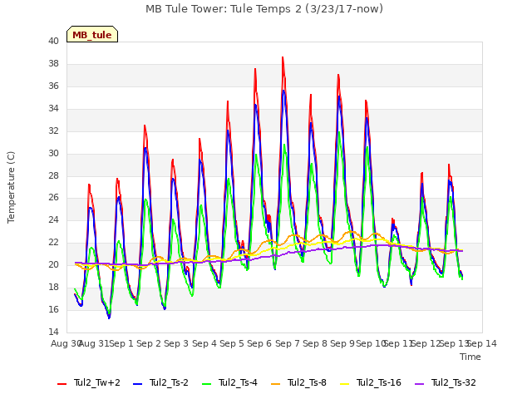Click the Sep 4 x-axis label

point(204,343)
